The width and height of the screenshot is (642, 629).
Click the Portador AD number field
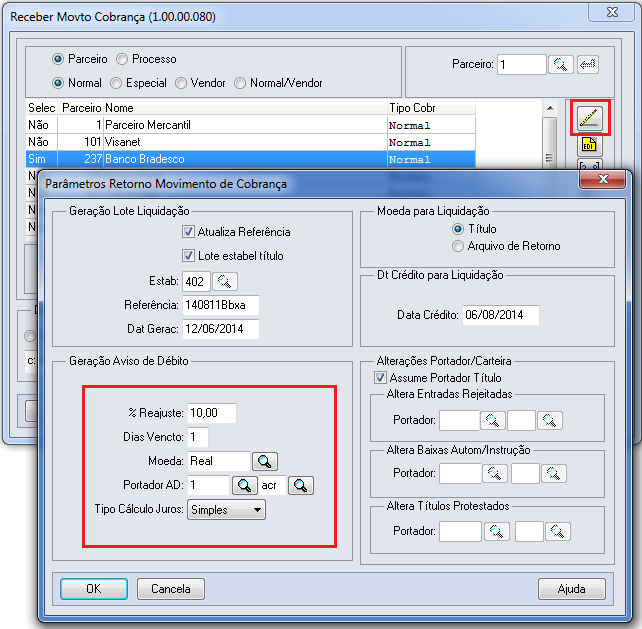pos(208,485)
